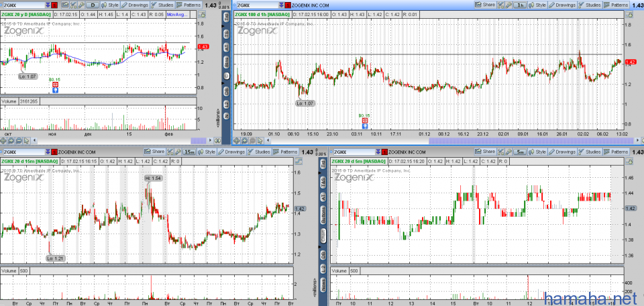Click the left scroll arrow under the daily chart

(34, 141)
